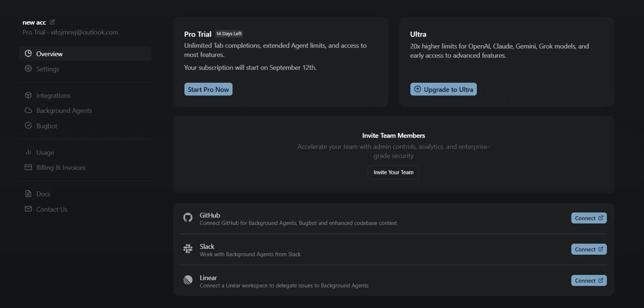Click external-link icon on Linear Connect button
This screenshot has height=308, width=644.
coord(601,280)
